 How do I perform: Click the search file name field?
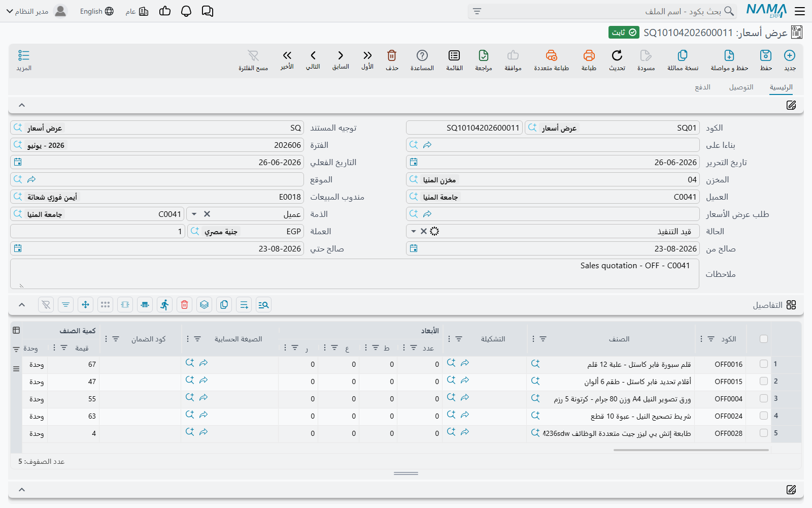point(602,11)
